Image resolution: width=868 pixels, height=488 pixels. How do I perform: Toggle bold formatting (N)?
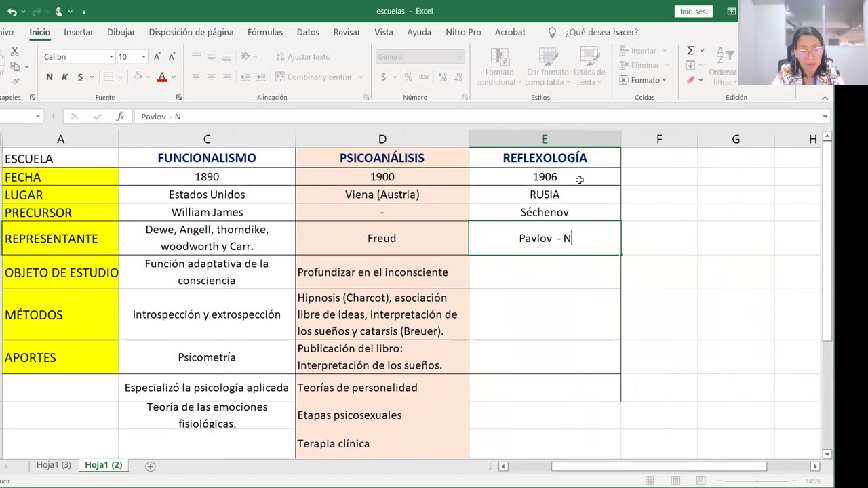point(50,77)
